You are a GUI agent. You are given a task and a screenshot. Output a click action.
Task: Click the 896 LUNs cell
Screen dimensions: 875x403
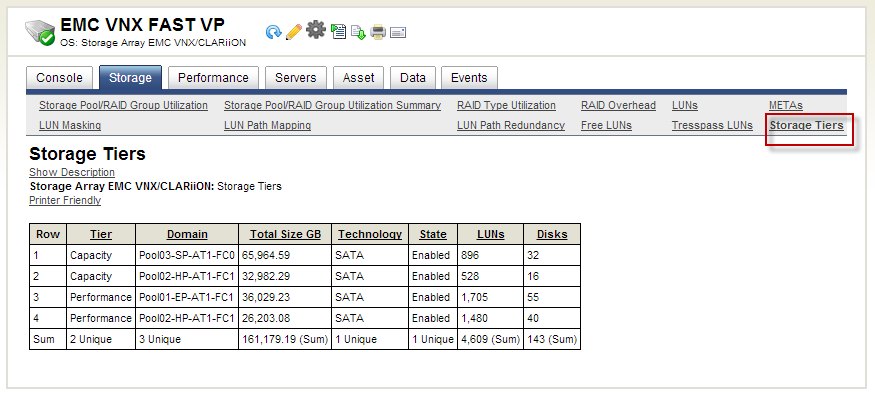[x=491, y=256]
